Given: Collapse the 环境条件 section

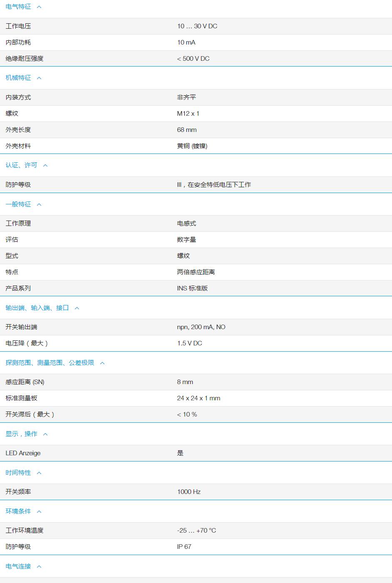Looking at the screenshot, I should [39, 511].
